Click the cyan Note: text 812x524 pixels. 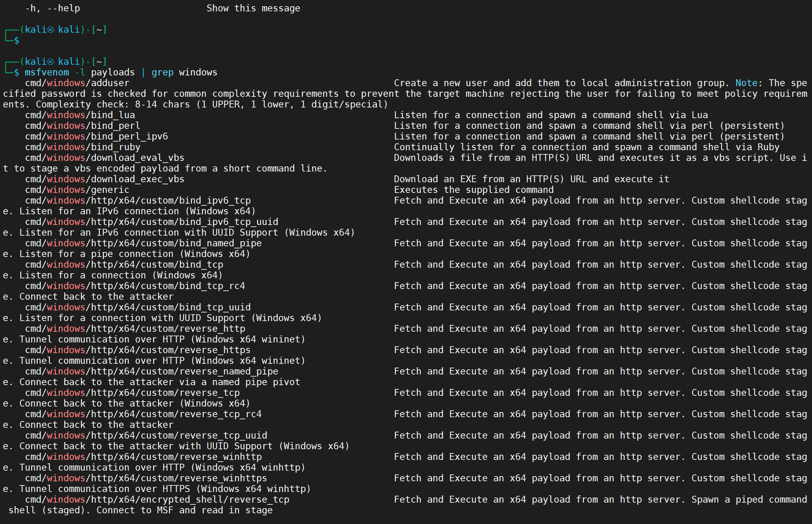click(x=746, y=83)
